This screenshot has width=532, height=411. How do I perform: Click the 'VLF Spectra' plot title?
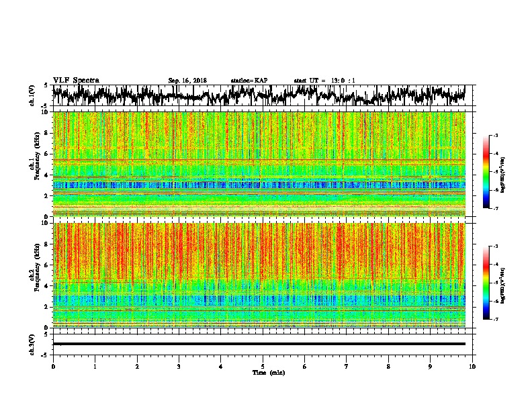[76, 81]
